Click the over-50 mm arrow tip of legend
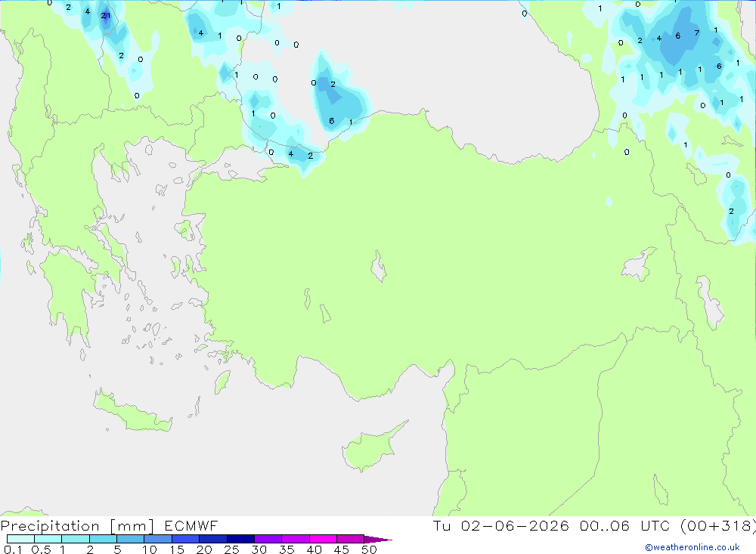This screenshot has width=756, height=554. pyautogui.click(x=378, y=540)
